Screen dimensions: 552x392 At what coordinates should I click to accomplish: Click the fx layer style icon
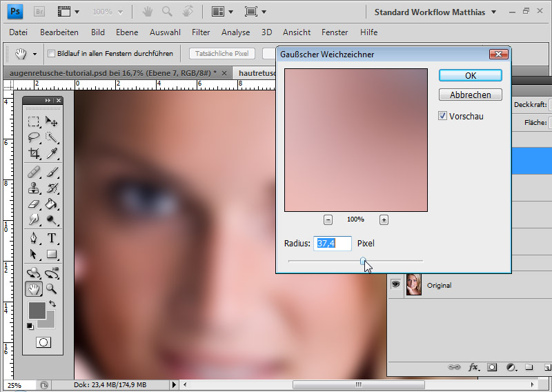coord(474,367)
